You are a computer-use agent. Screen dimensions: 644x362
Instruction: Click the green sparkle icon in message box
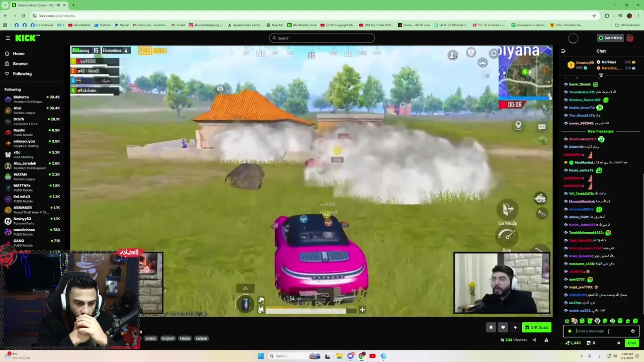(x=570, y=331)
